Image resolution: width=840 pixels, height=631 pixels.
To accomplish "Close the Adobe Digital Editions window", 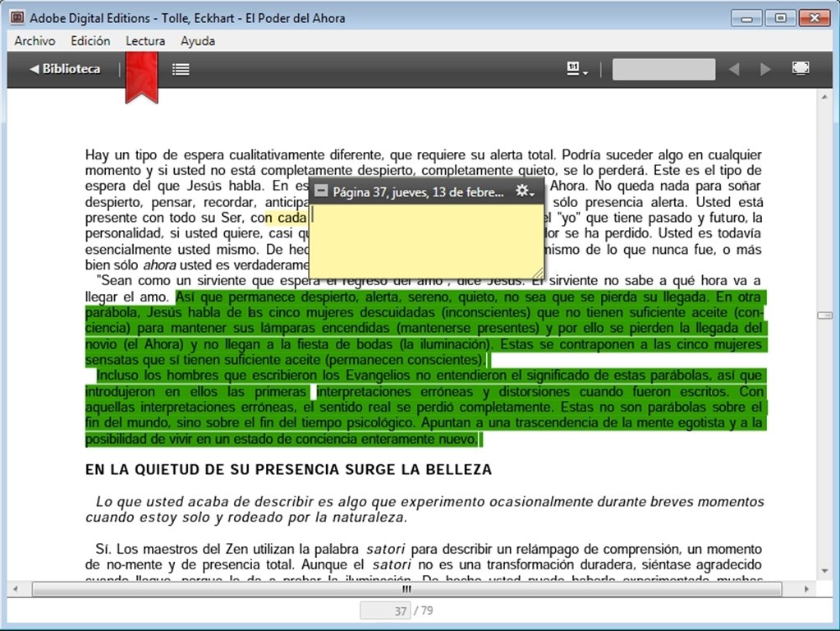I will coord(815,18).
